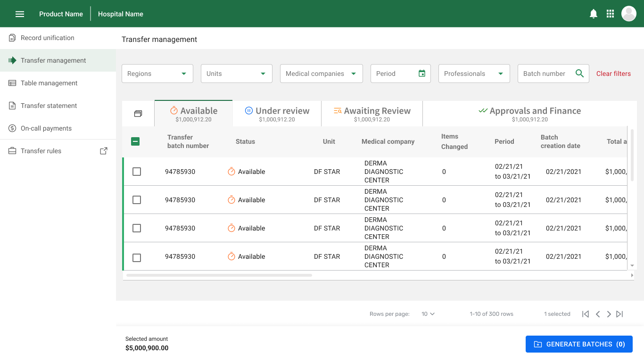Screen dimensions: 644x362
Task: Click the Transfer batch number column header
Action: pos(188,141)
